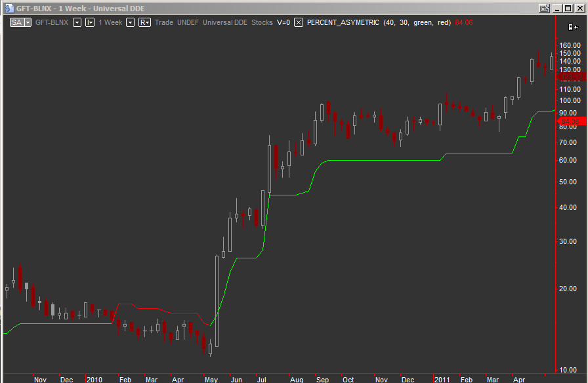This screenshot has width=588, height=383.
Task: Click the 1 Week timeframe label
Action: pyautogui.click(x=110, y=22)
